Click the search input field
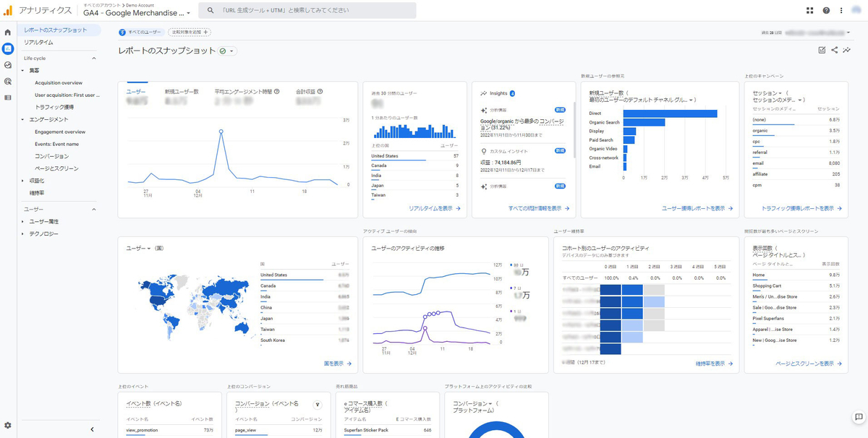The image size is (868, 438). coord(307,11)
